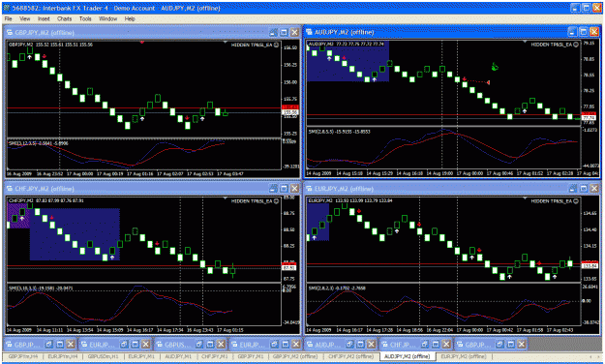605x364 pixels.
Task: Click the 134.65 price label in EURJPY chart
Action: [590, 213]
